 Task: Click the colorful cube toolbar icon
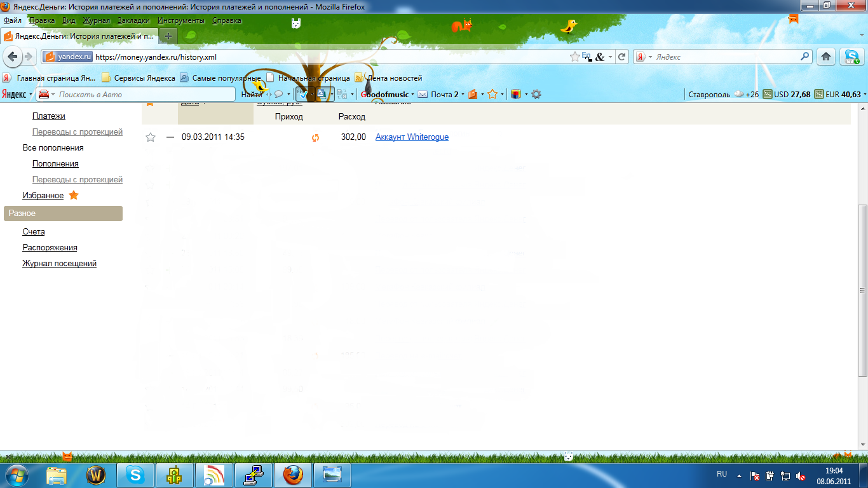pyautogui.click(x=516, y=95)
